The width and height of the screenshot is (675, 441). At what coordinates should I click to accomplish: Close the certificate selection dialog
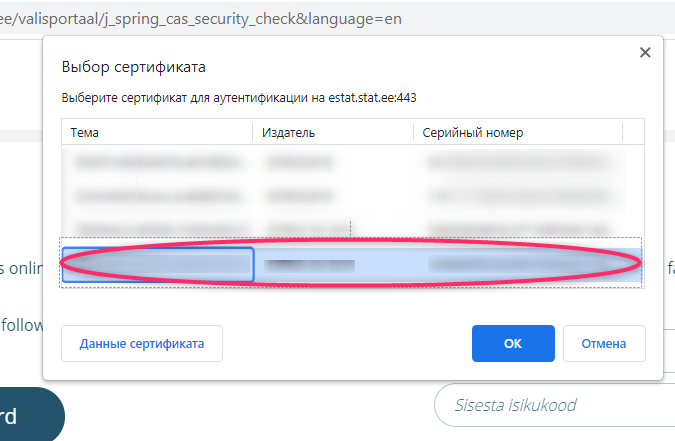pyautogui.click(x=645, y=53)
